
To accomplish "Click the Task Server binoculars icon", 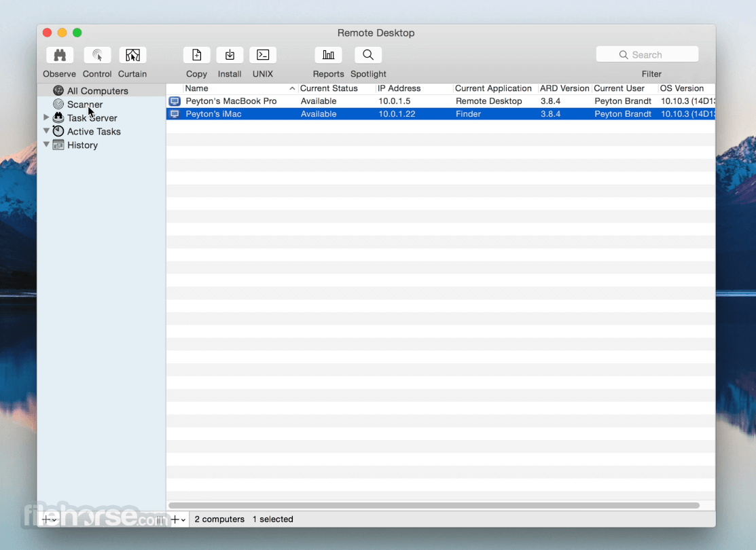I will tap(58, 117).
